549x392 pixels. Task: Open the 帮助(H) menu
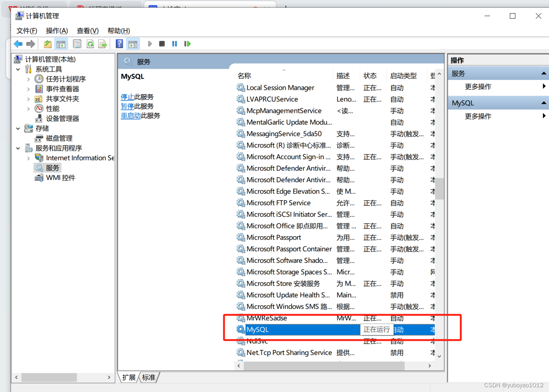coord(119,31)
